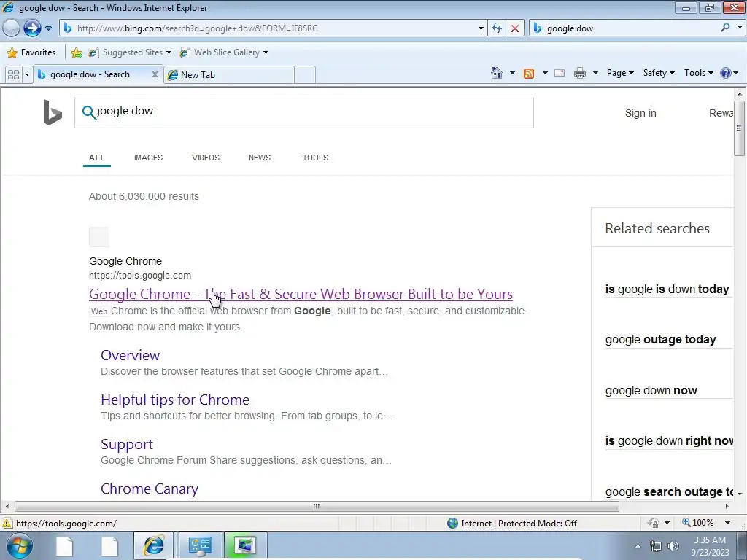Click the Quick Tabs grid icon

pos(13,75)
